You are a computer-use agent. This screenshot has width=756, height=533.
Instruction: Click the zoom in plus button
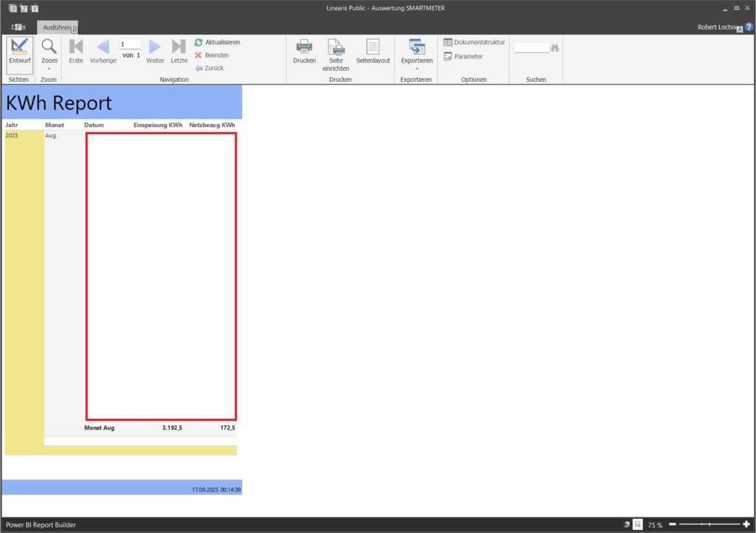click(x=746, y=524)
